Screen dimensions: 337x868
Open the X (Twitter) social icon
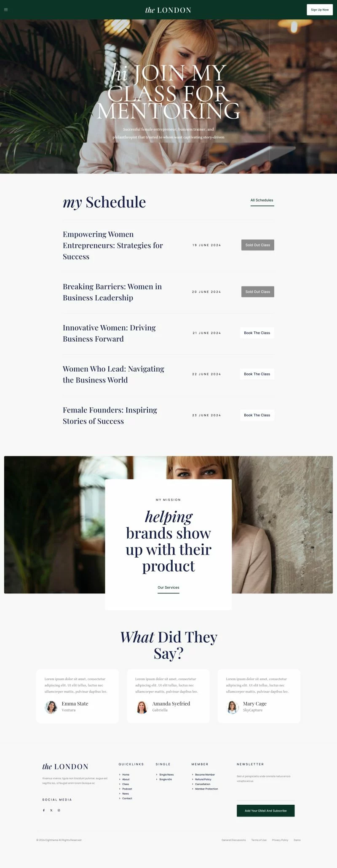click(51, 810)
